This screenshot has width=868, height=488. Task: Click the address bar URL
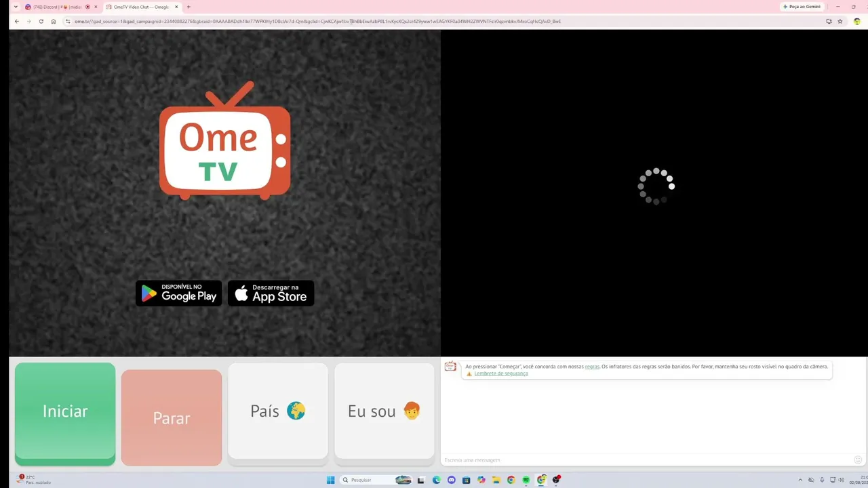(317, 21)
